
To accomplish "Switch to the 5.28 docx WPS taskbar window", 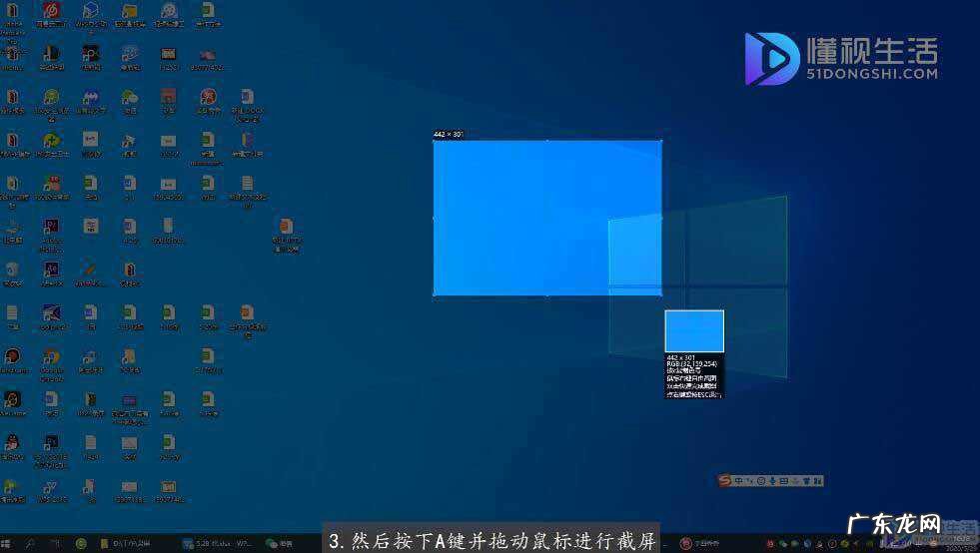I will pyautogui.click(x=216, y=544).
